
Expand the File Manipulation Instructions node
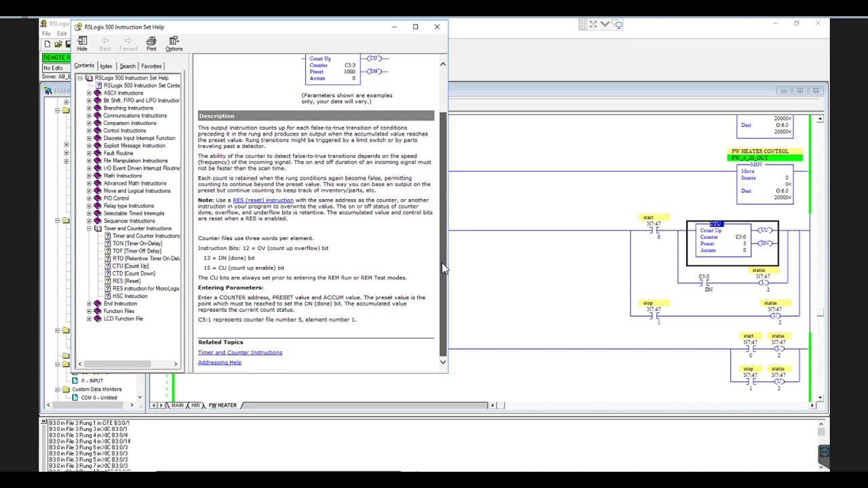tap(89, 161)
